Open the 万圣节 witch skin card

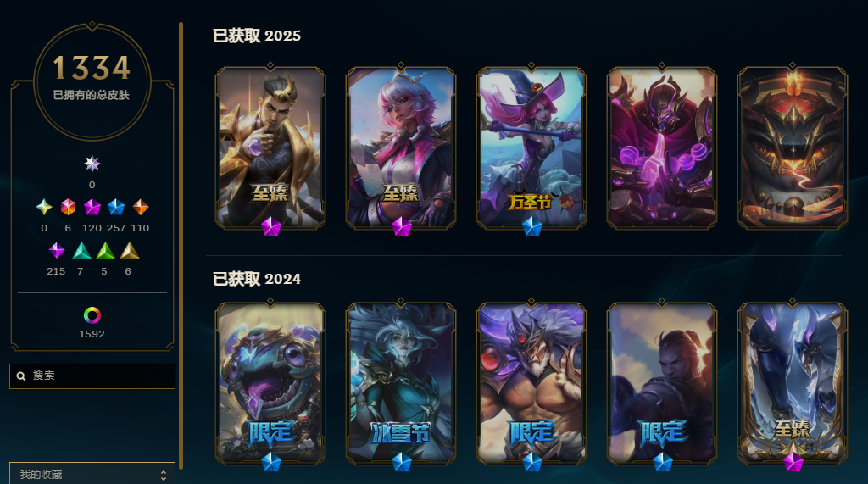click(x=531, y=147)
